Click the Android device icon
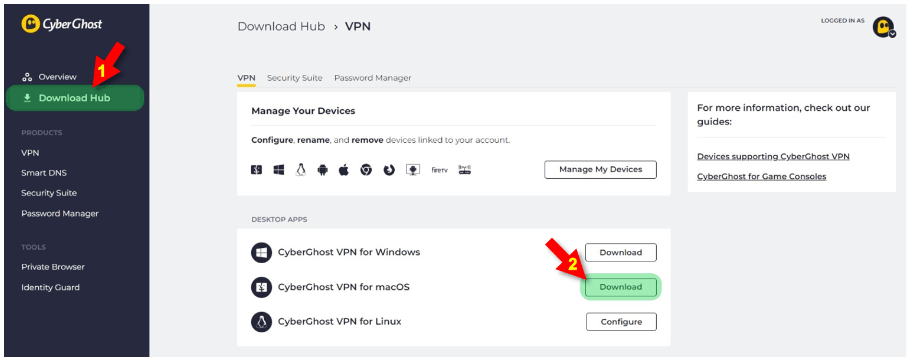Image resolution: width=907 pixels, height=363 pixels. point(322,170)
